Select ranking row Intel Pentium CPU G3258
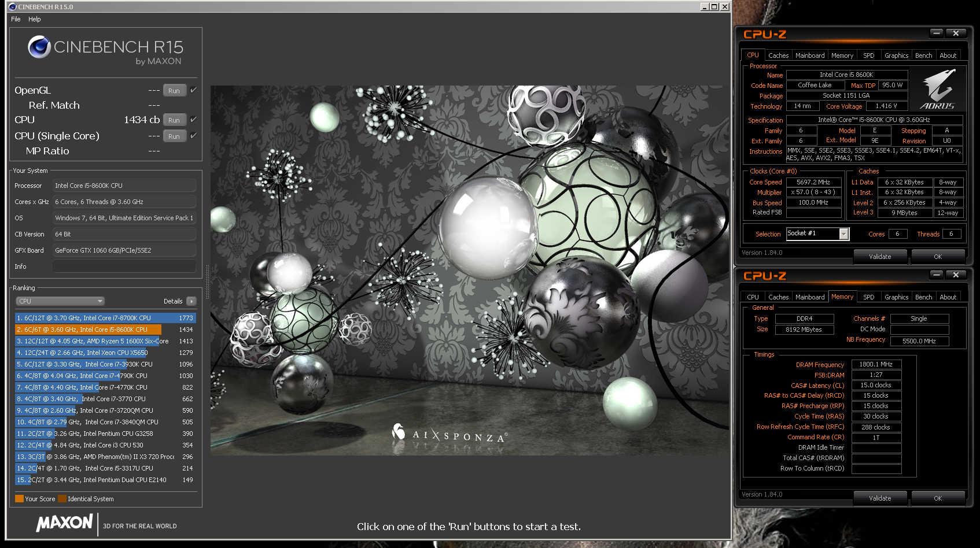 [x=105, y=434]
